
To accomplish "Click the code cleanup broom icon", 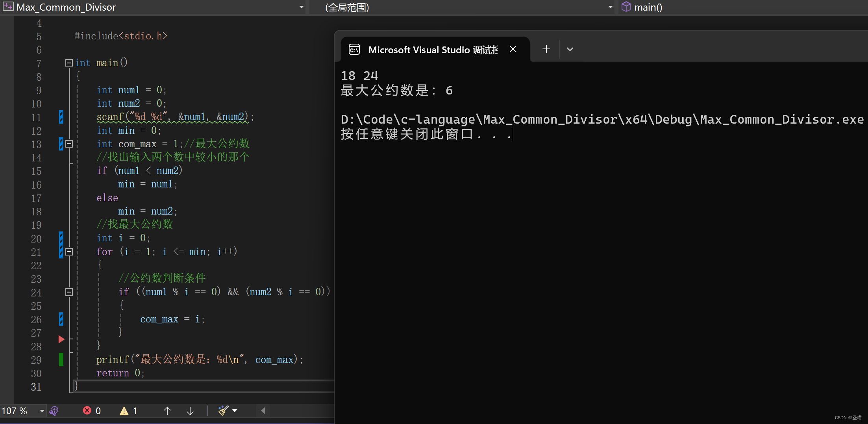I will click(223, 411).
